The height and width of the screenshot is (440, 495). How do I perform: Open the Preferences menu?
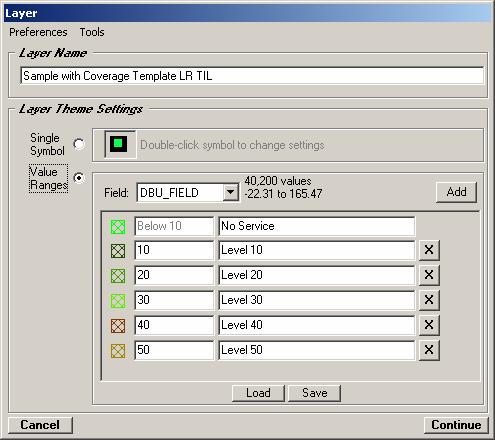pos(38,32)
